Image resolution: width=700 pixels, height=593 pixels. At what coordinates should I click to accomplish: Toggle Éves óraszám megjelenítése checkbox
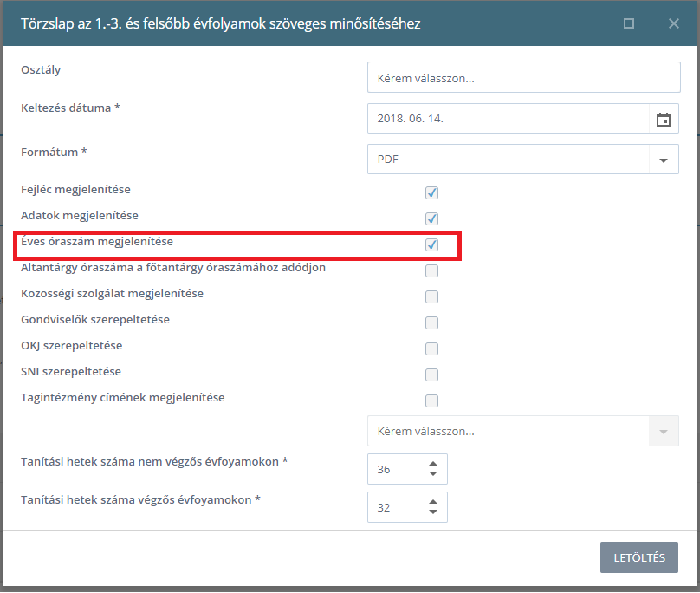click(431, 244)
